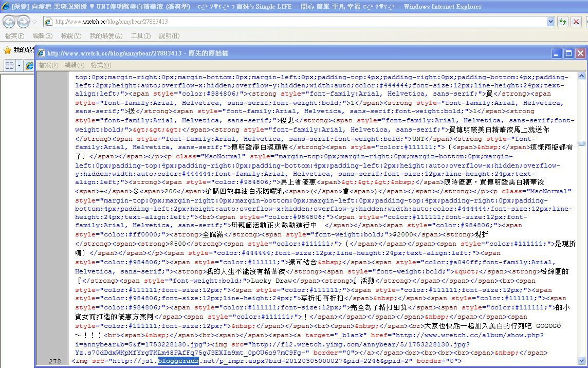Refresh the page with green arrows button
Image resolution: width=588 pixels, height=368 pixels.
coord(563,22)
